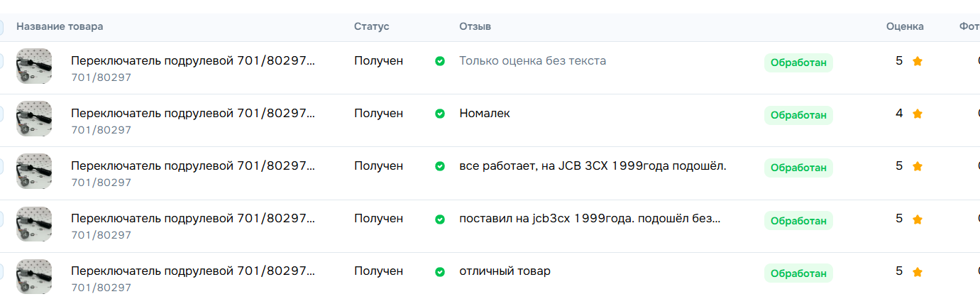This screenshot has width=980, height=299.
Task: Open the 'Обработан' badge of 'Номалек' review
Action: [x=798, y=115]
